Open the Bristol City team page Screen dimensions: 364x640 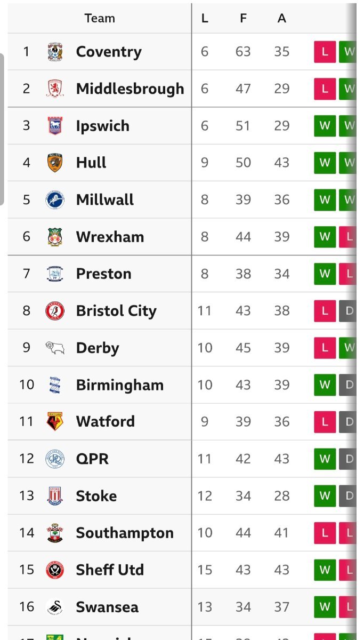[116, 311]
